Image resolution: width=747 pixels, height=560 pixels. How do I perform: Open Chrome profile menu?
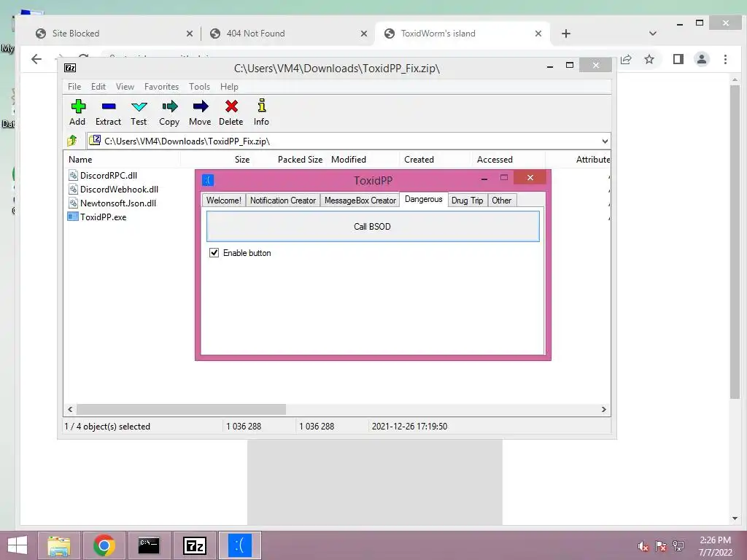click(702, 59)
